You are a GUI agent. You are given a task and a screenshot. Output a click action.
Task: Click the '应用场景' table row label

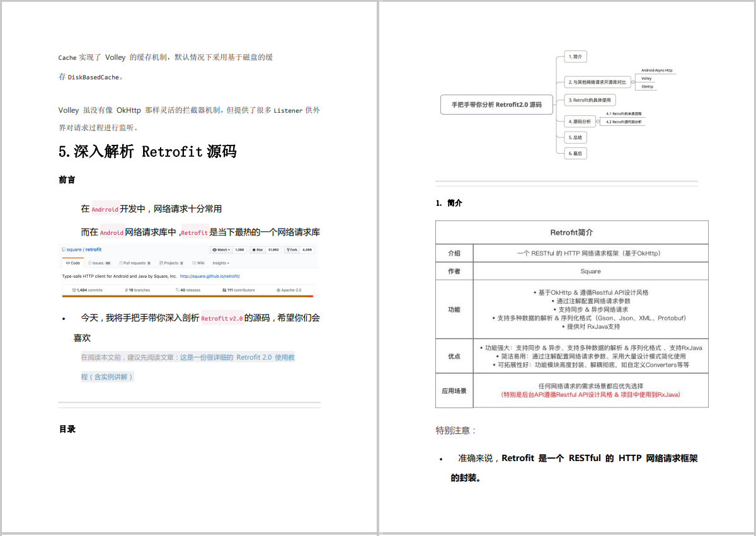(454, 391)
